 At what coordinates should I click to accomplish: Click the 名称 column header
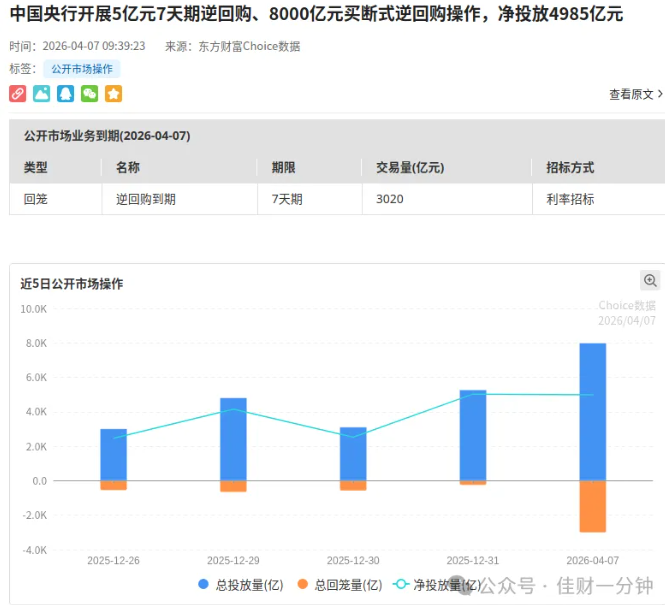coord(128,167)
